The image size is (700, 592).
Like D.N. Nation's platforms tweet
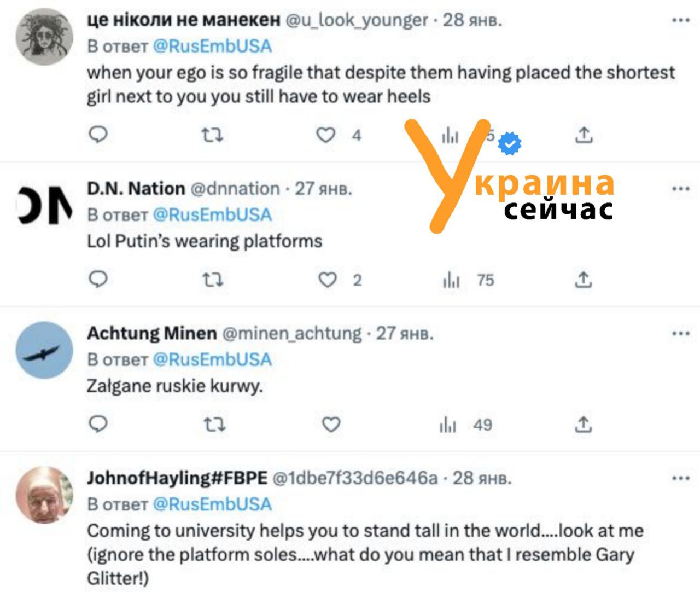pos(328,280)
